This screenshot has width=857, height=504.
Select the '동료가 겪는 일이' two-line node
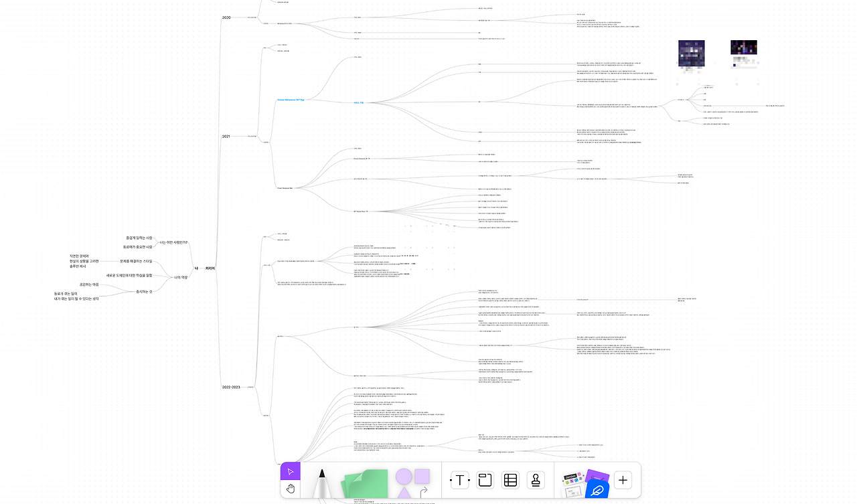click(x=76, y=296)
